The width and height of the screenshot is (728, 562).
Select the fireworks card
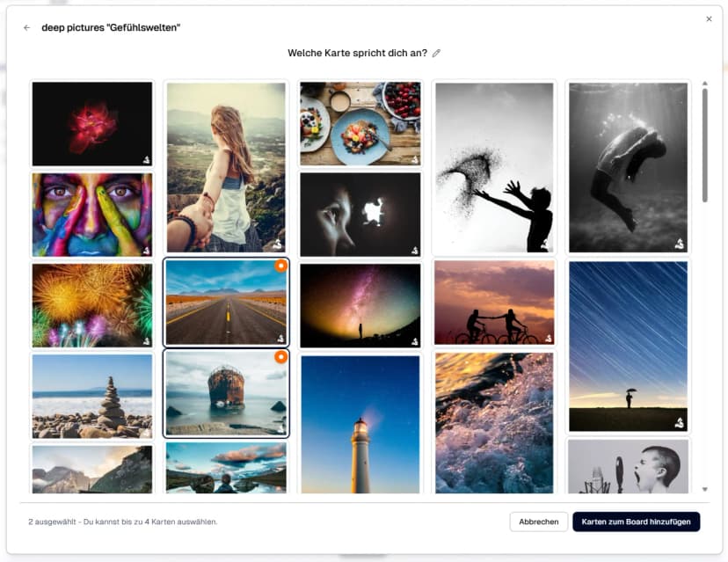pyautogui.click(x=92, y=305)
